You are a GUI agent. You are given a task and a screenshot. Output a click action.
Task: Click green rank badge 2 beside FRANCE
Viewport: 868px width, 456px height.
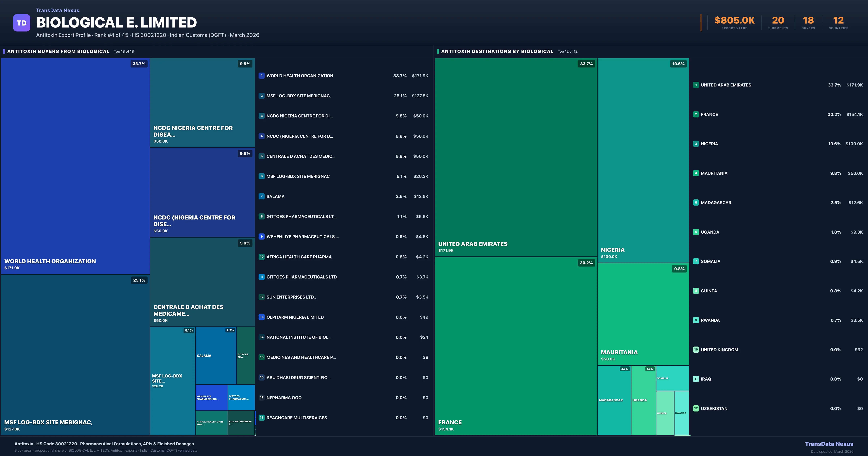696,114
